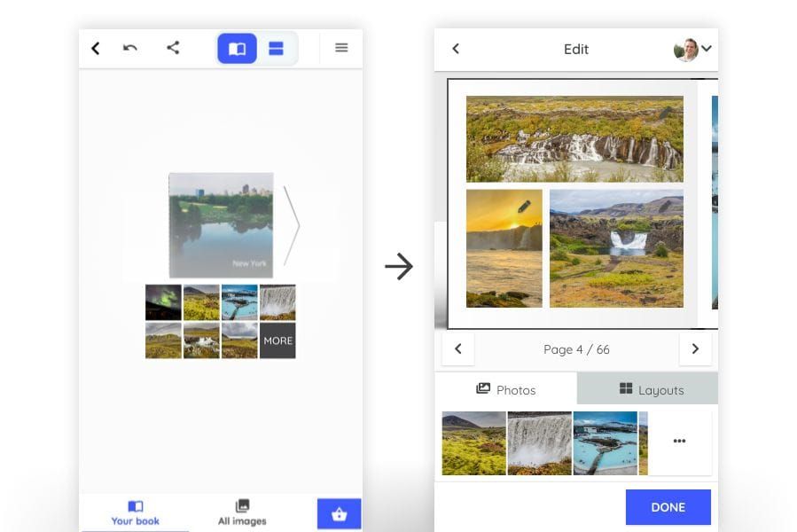Select the northern lights thumbnail
Image resolution: width=797 pixels, height=532 pixels.
(x=163, y=302)
